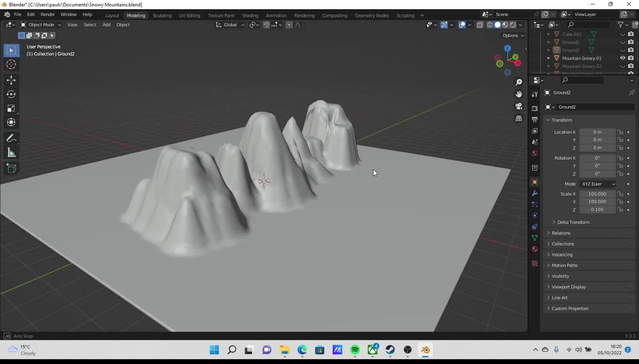Pick the Annotate pencil tool
This screenshot has height=364, width=639.
coord(11,138)
